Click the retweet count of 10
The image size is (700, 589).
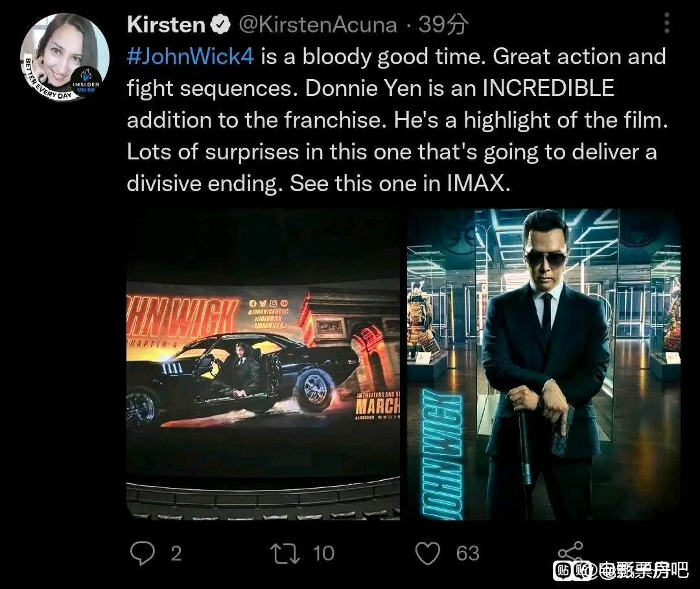pyautogui.click(x=323, y=553)
